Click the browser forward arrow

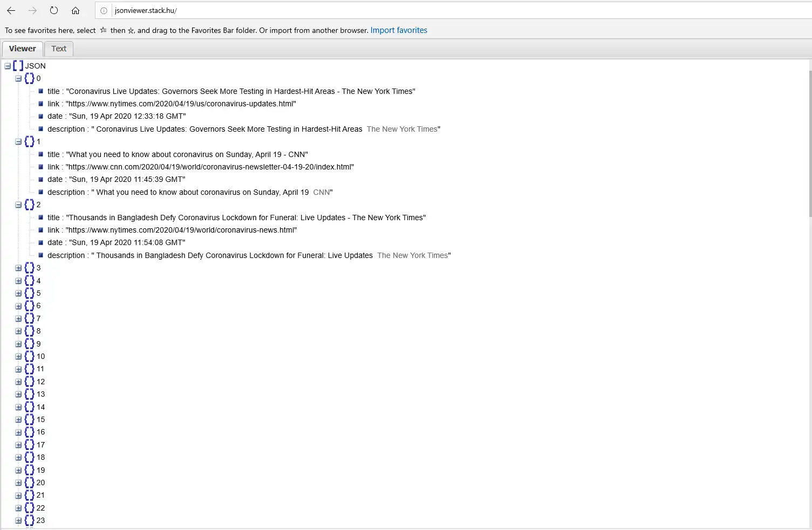(x=32, y=10)
